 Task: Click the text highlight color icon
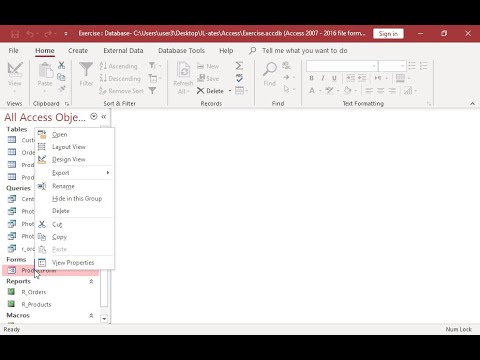pos(329,90)
